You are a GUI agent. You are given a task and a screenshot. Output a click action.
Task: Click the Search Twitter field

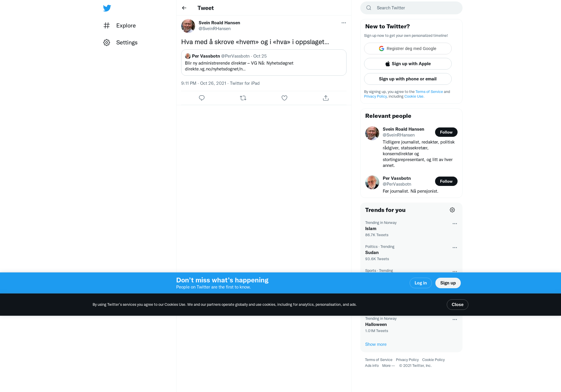pyautogui.click(x=411, y=8)
